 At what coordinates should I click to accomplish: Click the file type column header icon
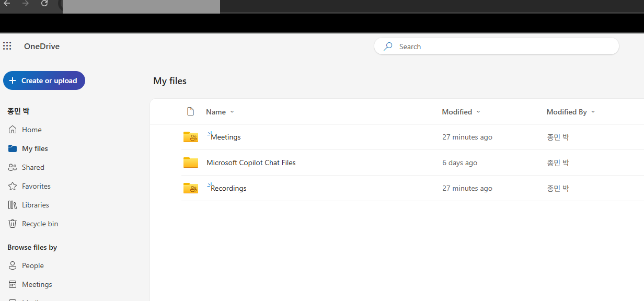[x=190, y=111]
